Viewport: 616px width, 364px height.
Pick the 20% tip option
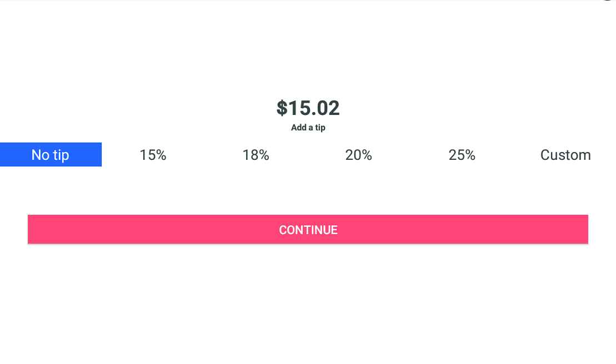coord(358,155)
